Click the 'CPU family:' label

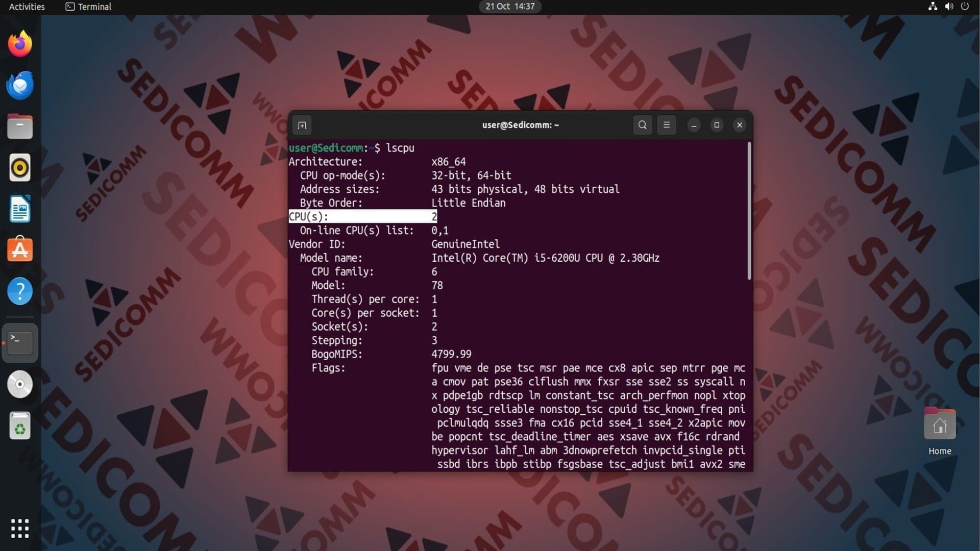(342, 272)
